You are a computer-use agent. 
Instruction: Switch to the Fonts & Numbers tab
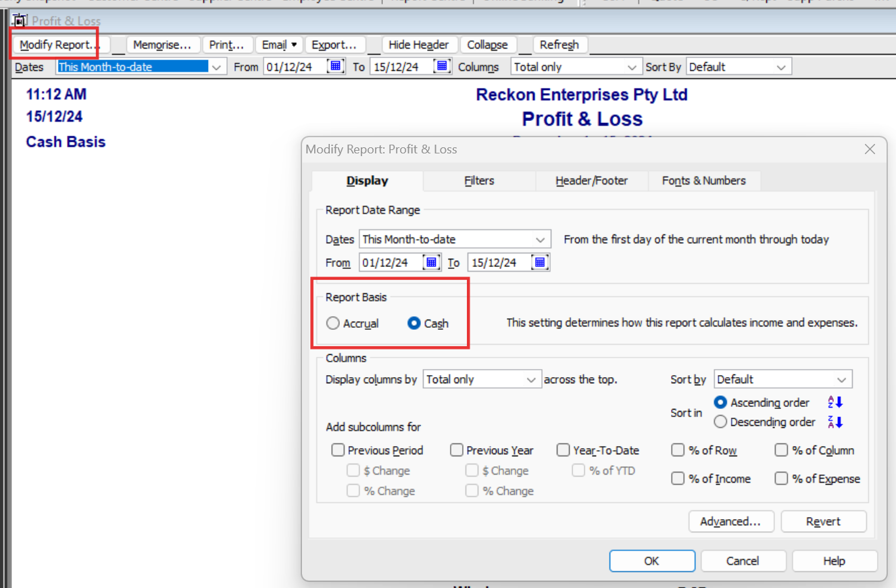tap(704, 181)
